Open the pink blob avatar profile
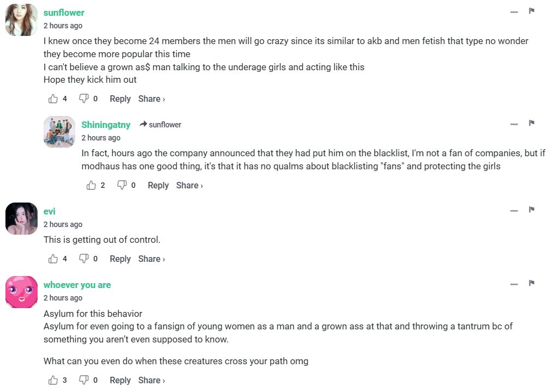 pyautogui.click(x=21, y=292)
